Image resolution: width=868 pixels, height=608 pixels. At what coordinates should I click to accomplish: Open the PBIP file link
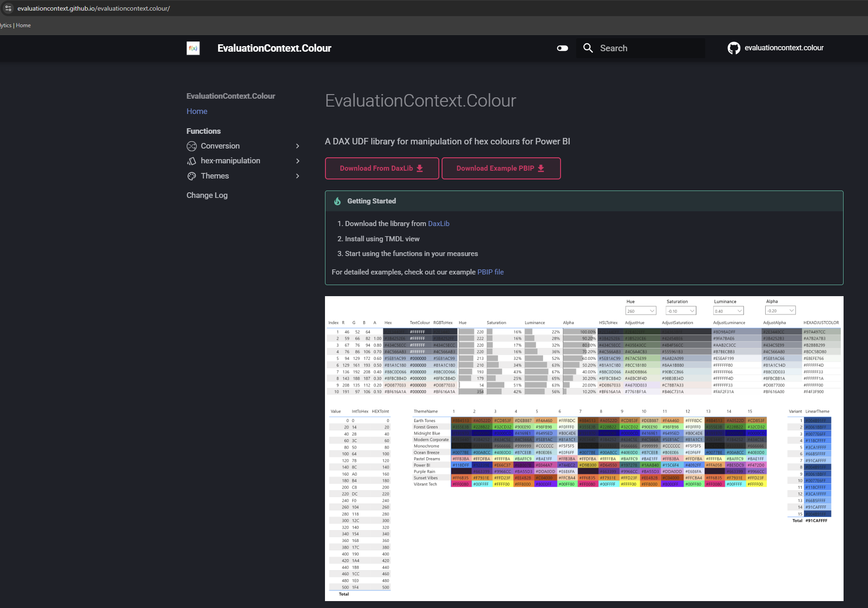490,272
